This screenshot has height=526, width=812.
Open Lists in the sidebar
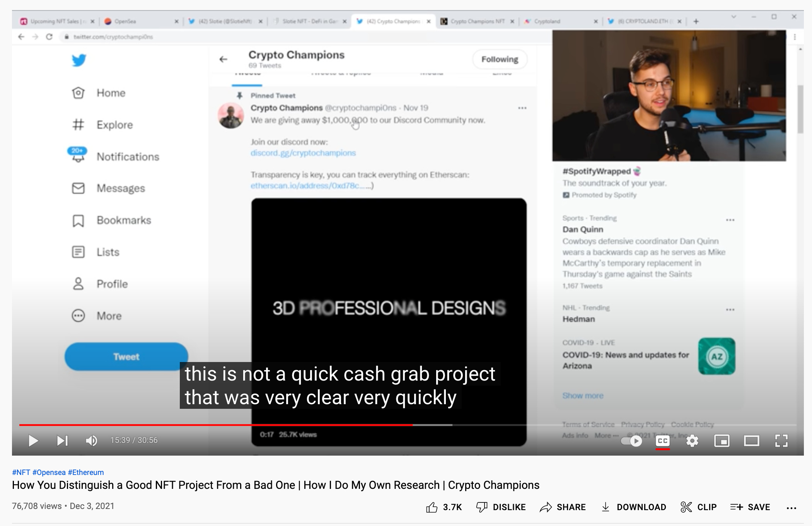pos(96,252)
